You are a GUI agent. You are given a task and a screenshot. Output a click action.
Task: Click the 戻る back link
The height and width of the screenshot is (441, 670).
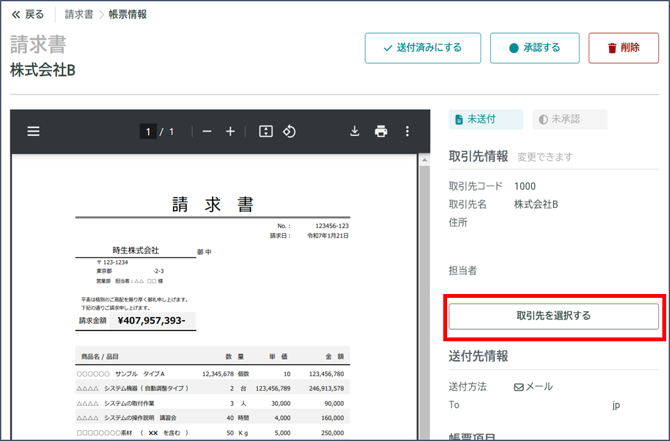click(27, 15)
